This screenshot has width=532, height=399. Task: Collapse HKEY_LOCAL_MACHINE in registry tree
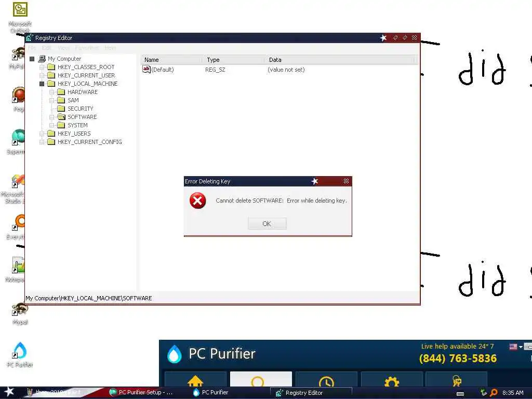[x=42, y=84]
